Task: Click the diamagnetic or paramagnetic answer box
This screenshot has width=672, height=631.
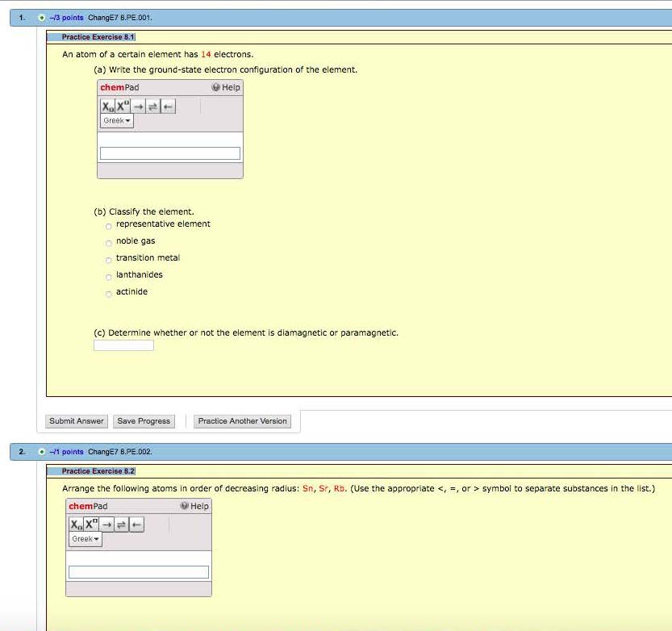Action: (123, 345)
